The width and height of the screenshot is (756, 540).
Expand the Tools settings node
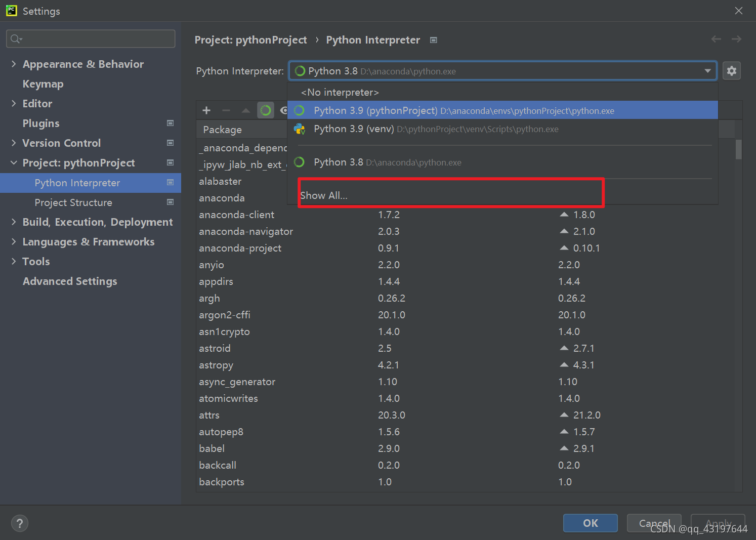(x=14, y=261)
